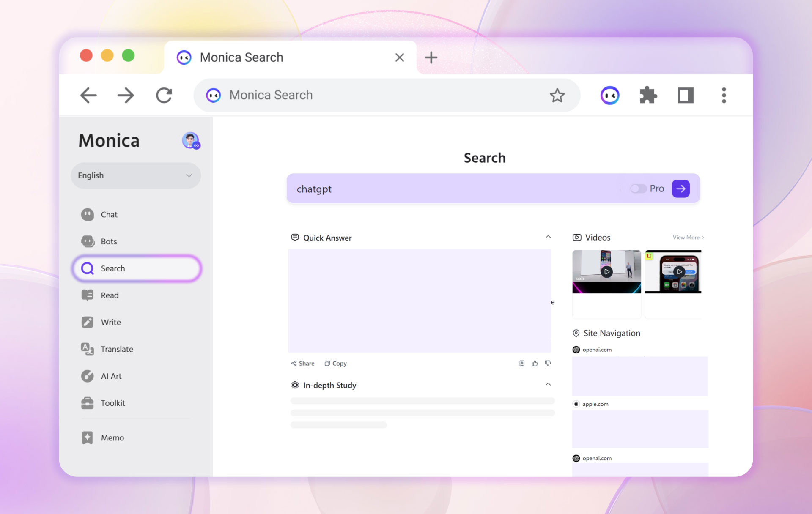This screenshot has height=514, width=812.
Task: Toggle the browser side panel icon
Action: point(686,96)
